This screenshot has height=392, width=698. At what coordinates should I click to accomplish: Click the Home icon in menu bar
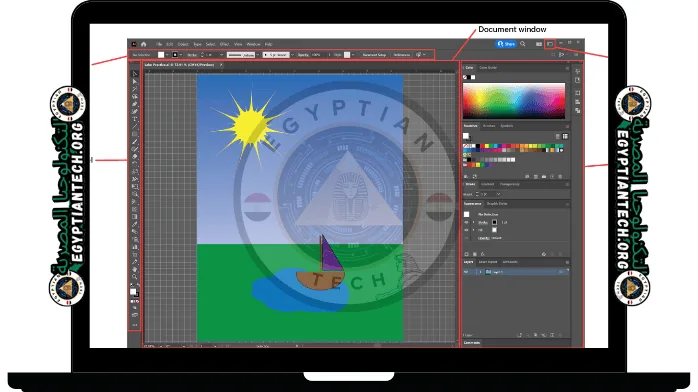pyautogui.click(x=144, y=44)
